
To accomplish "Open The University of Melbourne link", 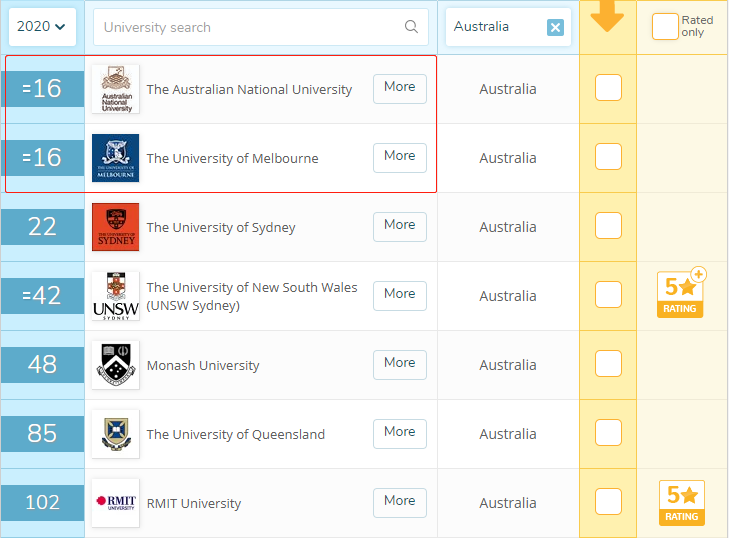I will [x=232, y=159].
